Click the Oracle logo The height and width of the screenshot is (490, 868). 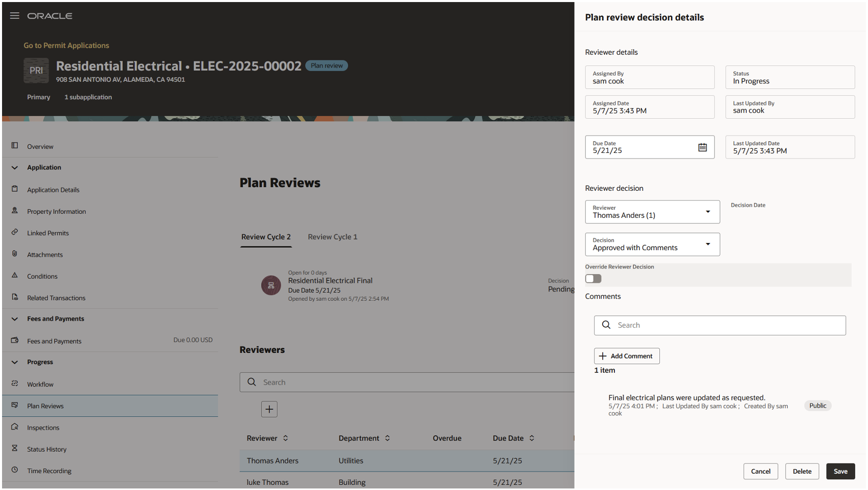coord(50,16)
